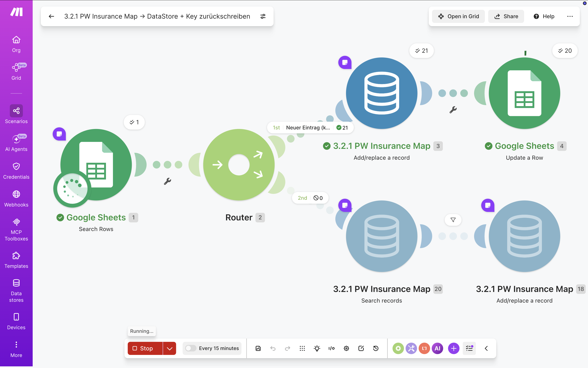The height and width of the screenshot is (368, 588).
Task: Toggle the Every 15 minutes schedule switch
Action: coord(190,348)
